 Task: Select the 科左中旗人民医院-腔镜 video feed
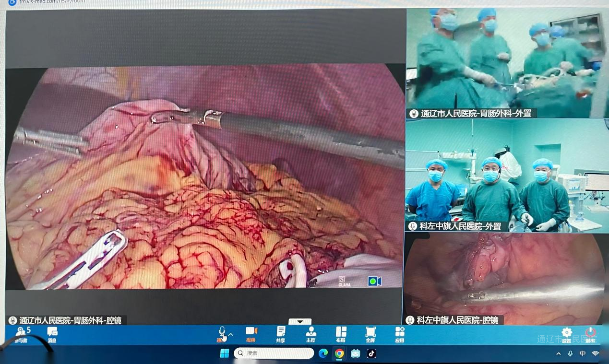pos(504,278)
